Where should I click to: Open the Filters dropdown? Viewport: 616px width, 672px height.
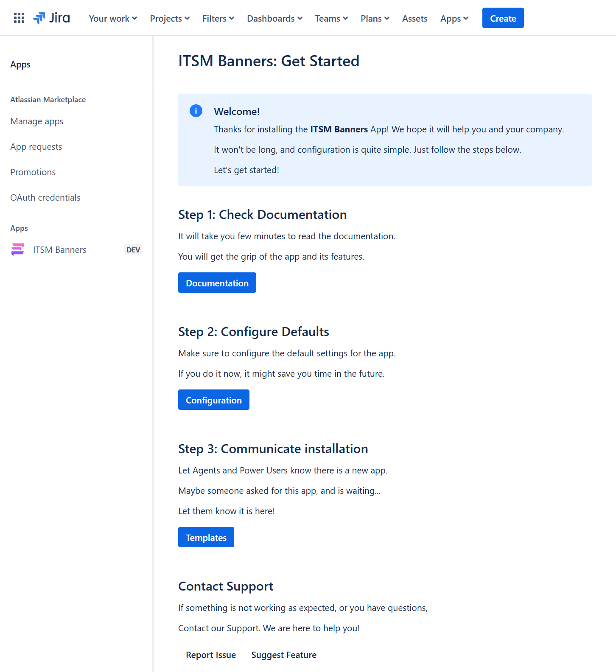coord(218,18)
